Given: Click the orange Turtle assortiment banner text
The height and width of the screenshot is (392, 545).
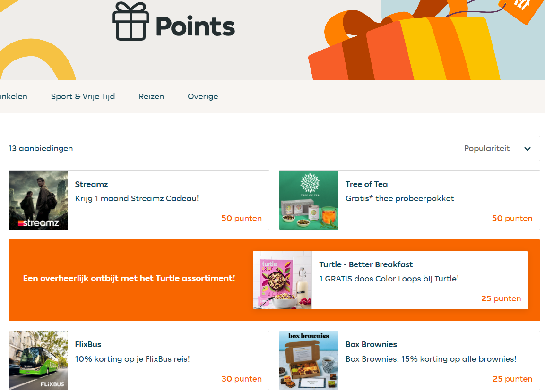Looking at the screenshot, I should pyautogui.click(x=129, y=279).
